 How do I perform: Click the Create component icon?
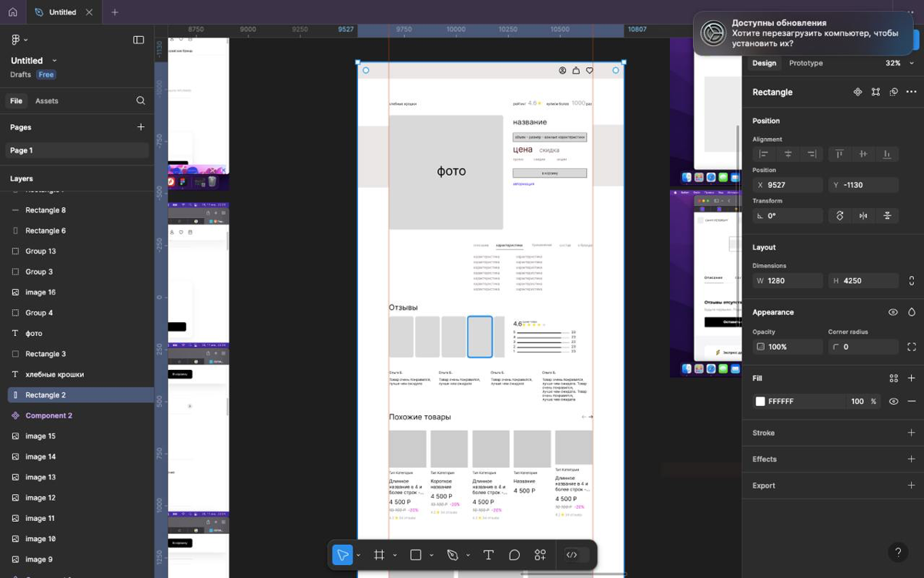tap(858, 92)
